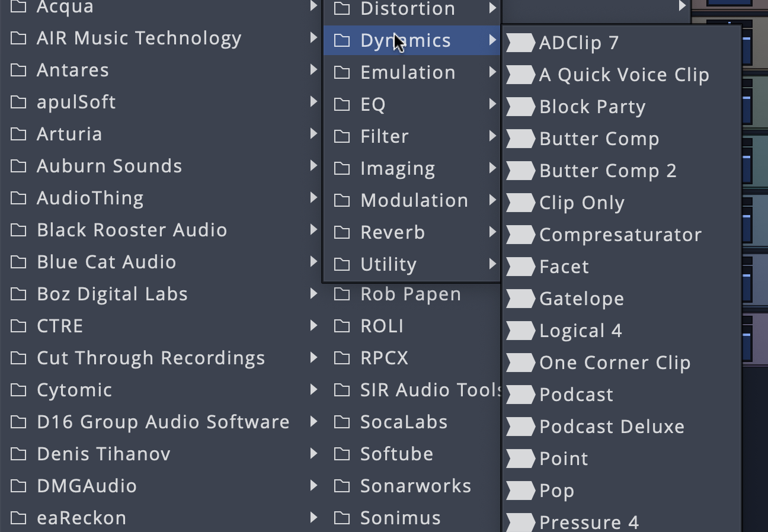Load the Podcast Deluxe plugin

click(x=611, y=426)
